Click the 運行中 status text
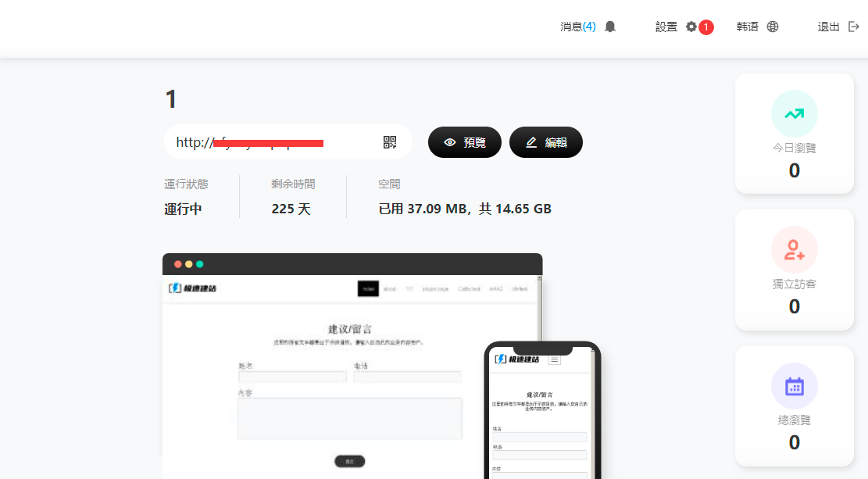Screen dimensions: 868x479 click(184, 209)
